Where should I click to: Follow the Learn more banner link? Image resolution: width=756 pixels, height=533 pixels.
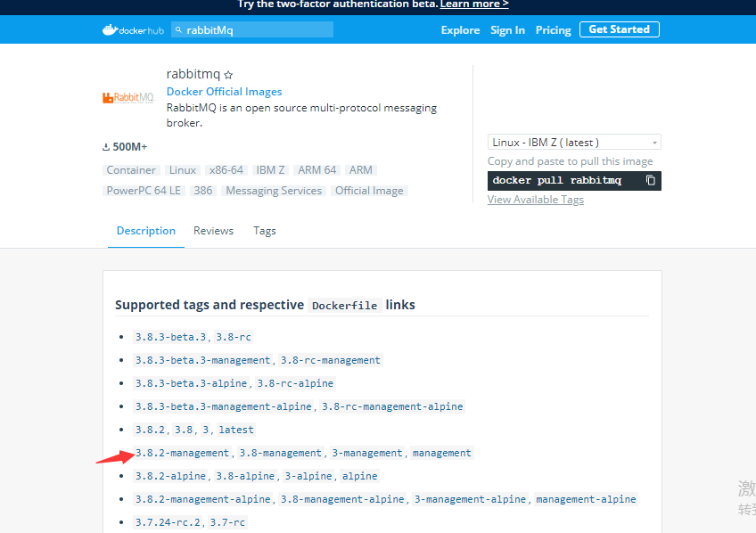474,4
